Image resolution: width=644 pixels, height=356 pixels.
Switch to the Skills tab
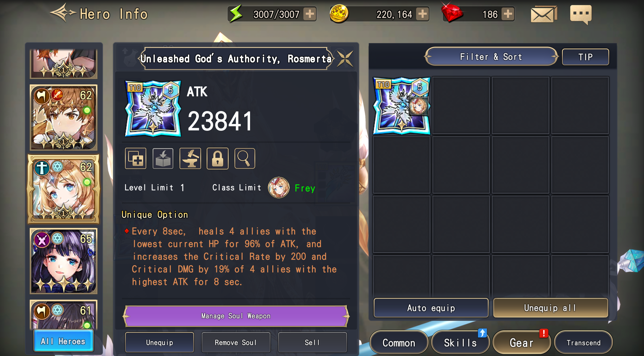click(x=460, y=342)
